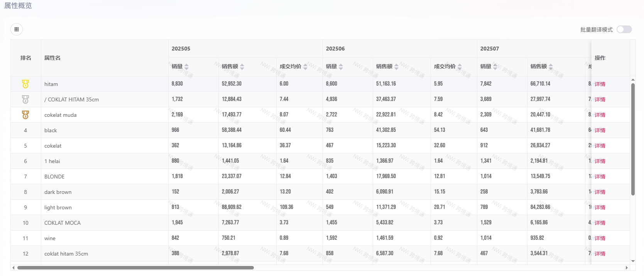Sort by 202507 销量 column
The height and width of the screenshot is (276, 644).
(x=495, y=67)
